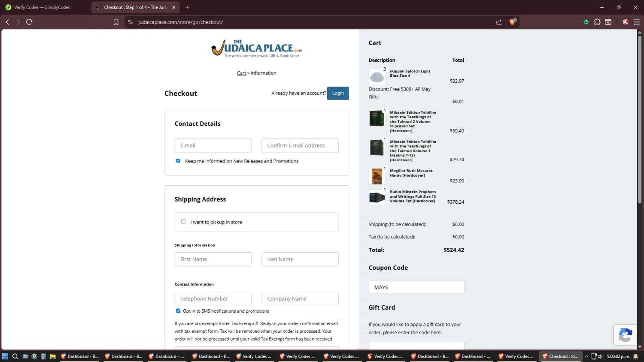644x362 pixels.
Task: Show hidden system tray icons
Action: [x=586, y=356]
